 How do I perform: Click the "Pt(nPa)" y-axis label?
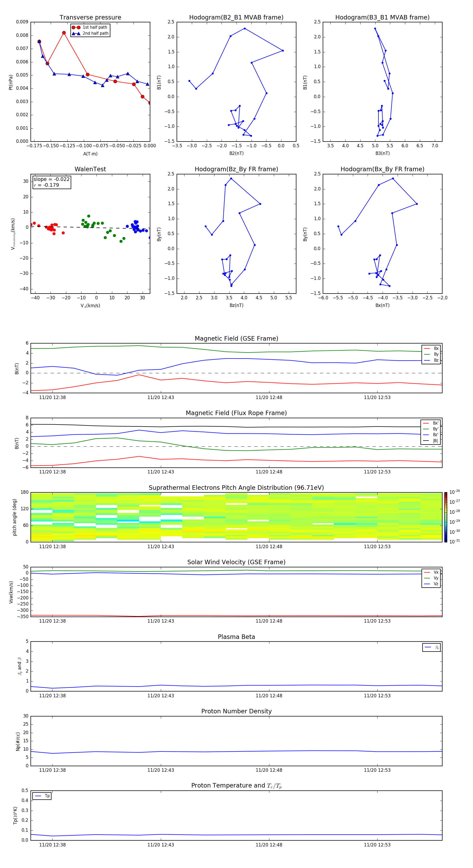[x=11, y=82]
